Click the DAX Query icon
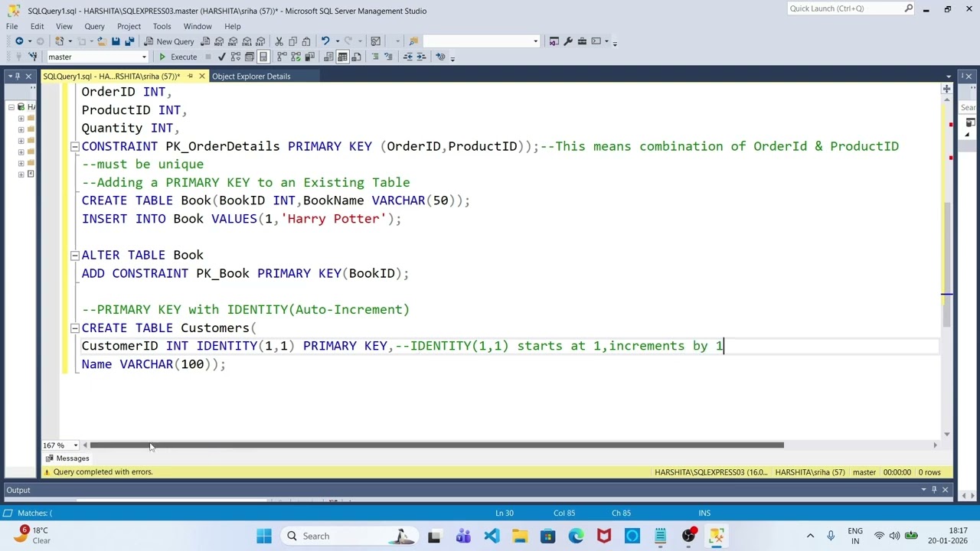 click(260, 41)
